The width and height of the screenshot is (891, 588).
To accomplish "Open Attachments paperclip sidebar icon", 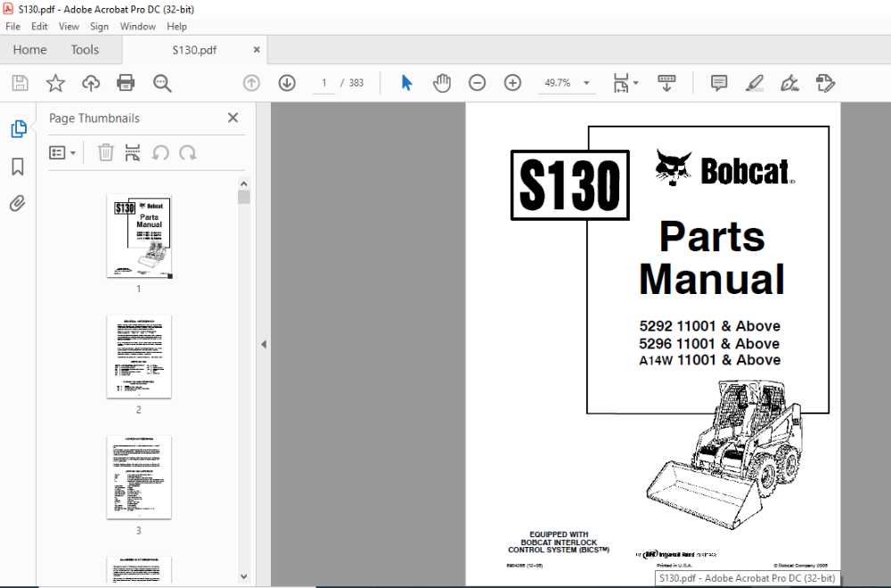I will tap(18, 203).
